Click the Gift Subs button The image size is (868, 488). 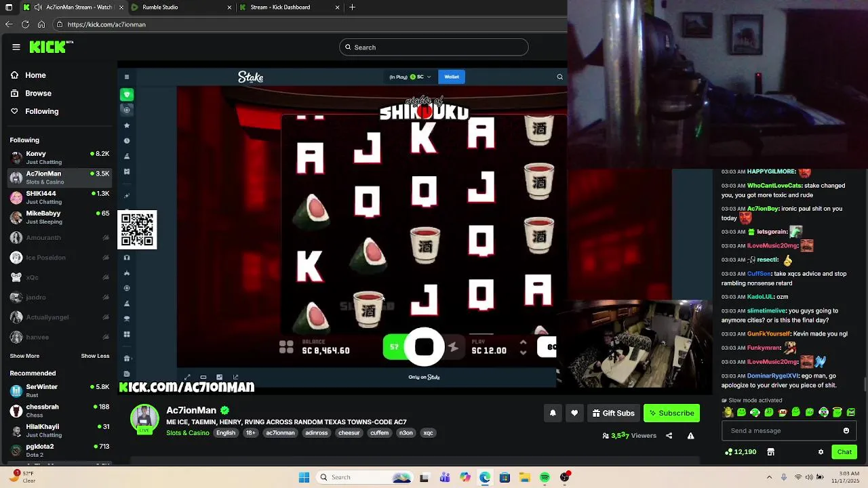point(613,413)
